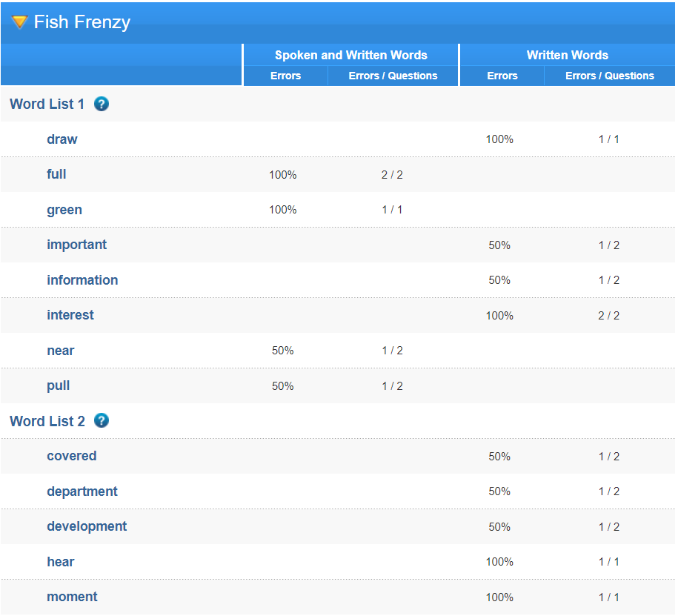Click the 50% error value for development

(499, 527)
